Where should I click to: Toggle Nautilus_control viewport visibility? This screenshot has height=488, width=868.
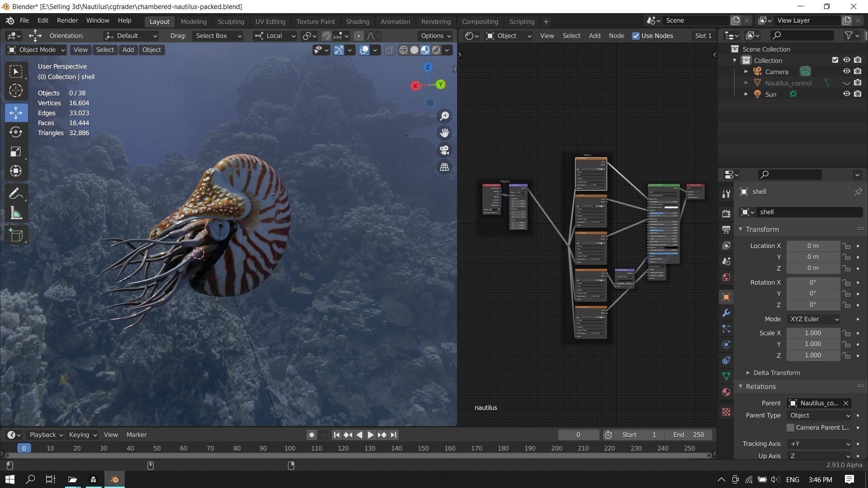point(846,83)
